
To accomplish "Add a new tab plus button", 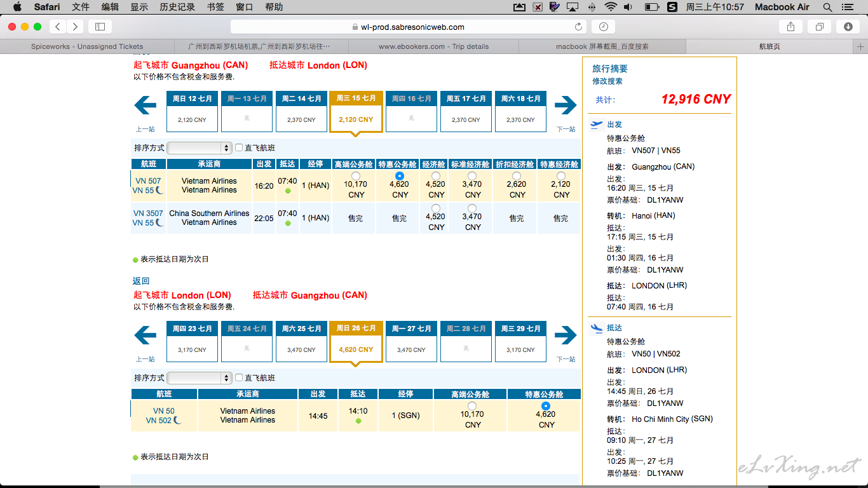I will (x=861, y=46).
